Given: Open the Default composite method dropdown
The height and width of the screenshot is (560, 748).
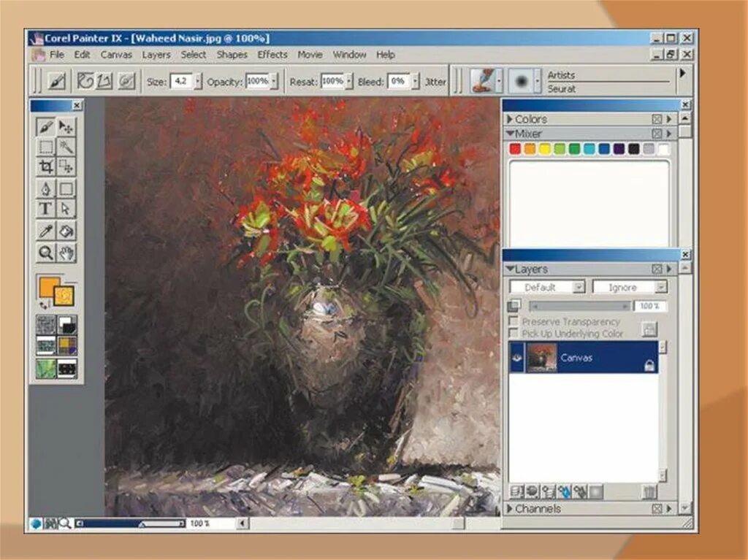Looking at the screenshot, I should (547, 287).
